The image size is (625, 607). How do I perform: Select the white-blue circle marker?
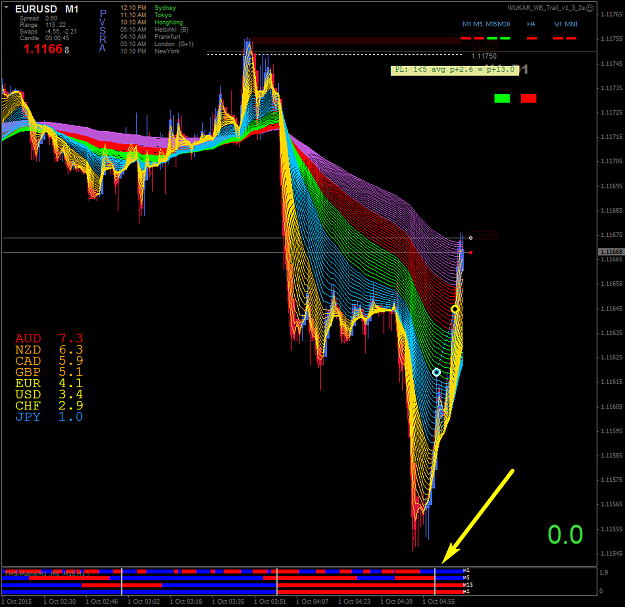pos(436,372)
